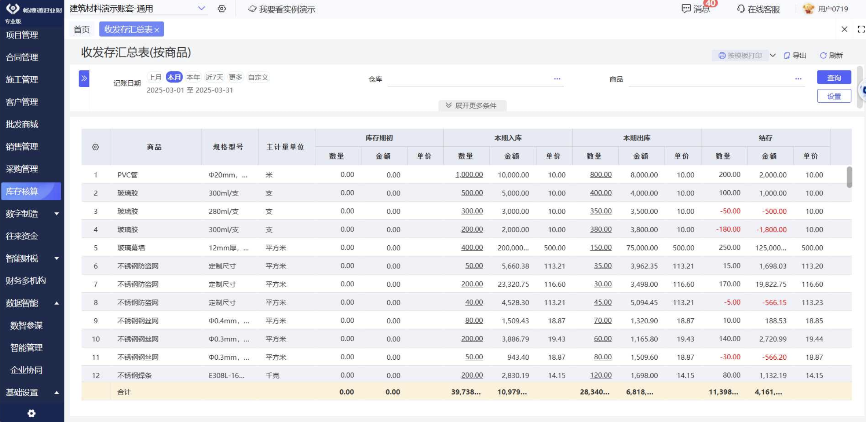The width and height of the screenshot is (868, 425).
Task: Select the 本月 date range
Action: click(x=174, y=77)
